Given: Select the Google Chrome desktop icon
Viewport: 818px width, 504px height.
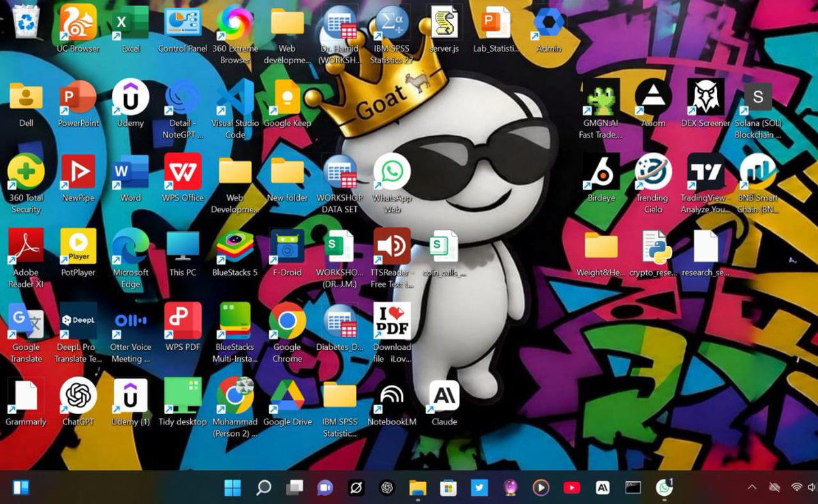Looking at the screenshot, I should click(287, 321).
